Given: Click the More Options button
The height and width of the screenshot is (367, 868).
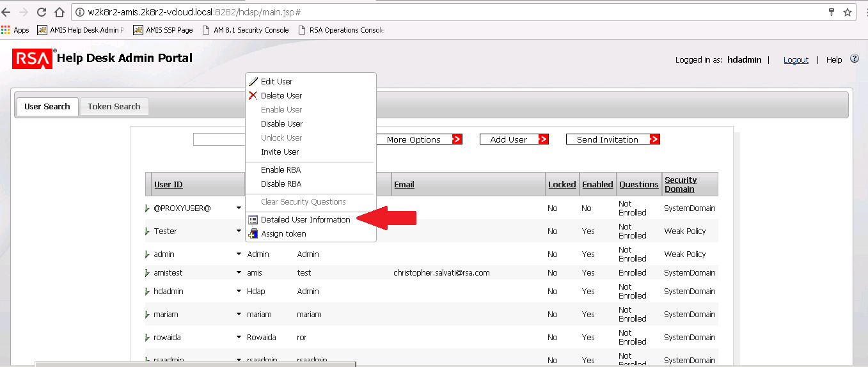Looking at the screenshot, I should click(419, 139).
